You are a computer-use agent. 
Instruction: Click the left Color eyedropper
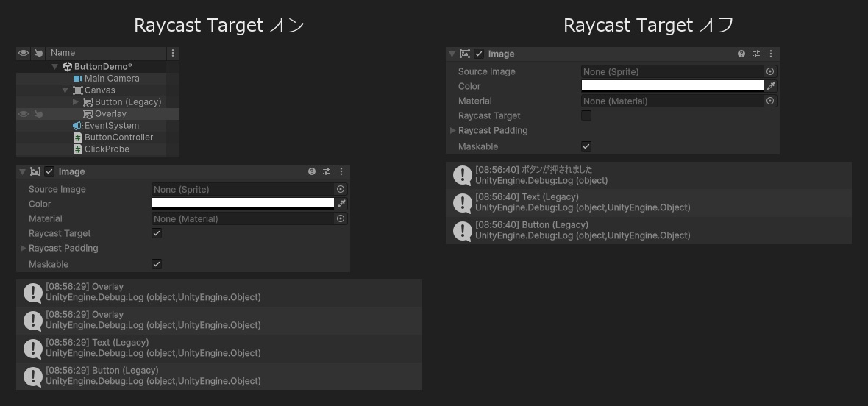click(341, 204)
